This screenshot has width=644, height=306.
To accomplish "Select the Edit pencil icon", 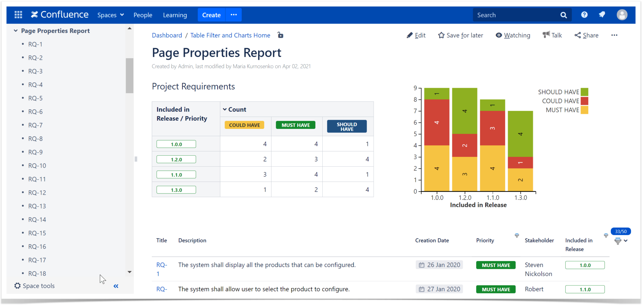I will 410,35.
